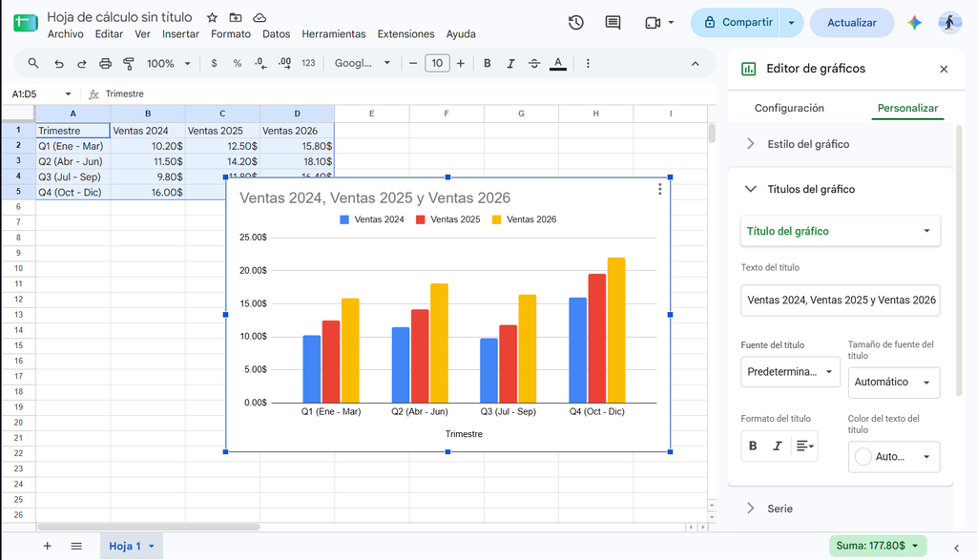This screenshot has height=560, width=977.
Task: Activate the paint format roller tool
Action: click(129, 64)
